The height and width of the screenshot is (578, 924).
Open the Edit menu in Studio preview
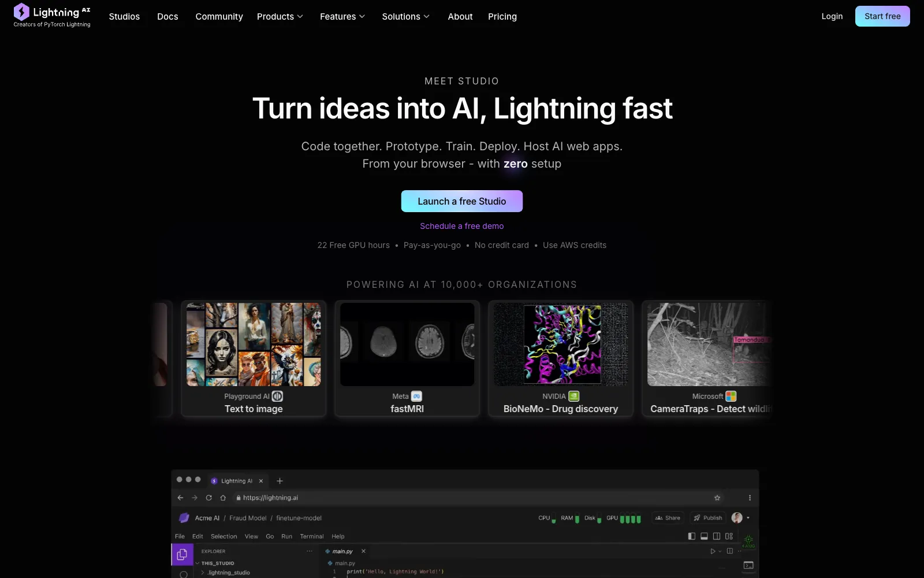click(x=198, y=536)
